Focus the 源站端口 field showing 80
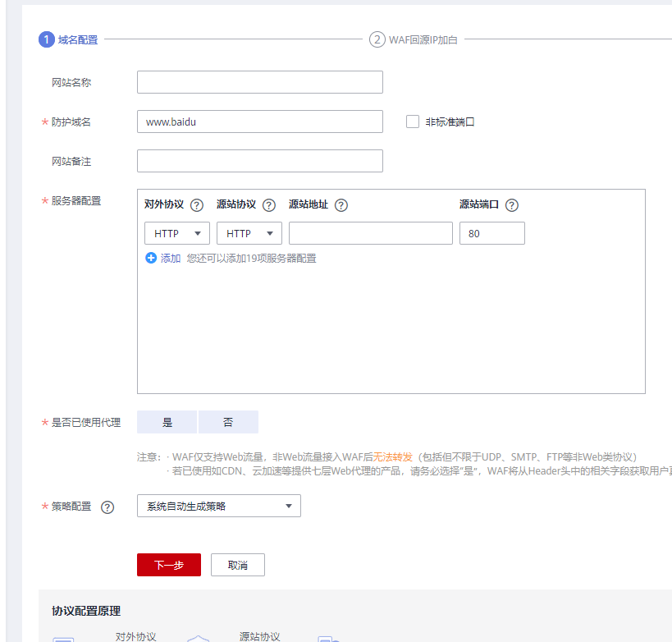This screenshot has height=642, width=672. pos(492,233)
